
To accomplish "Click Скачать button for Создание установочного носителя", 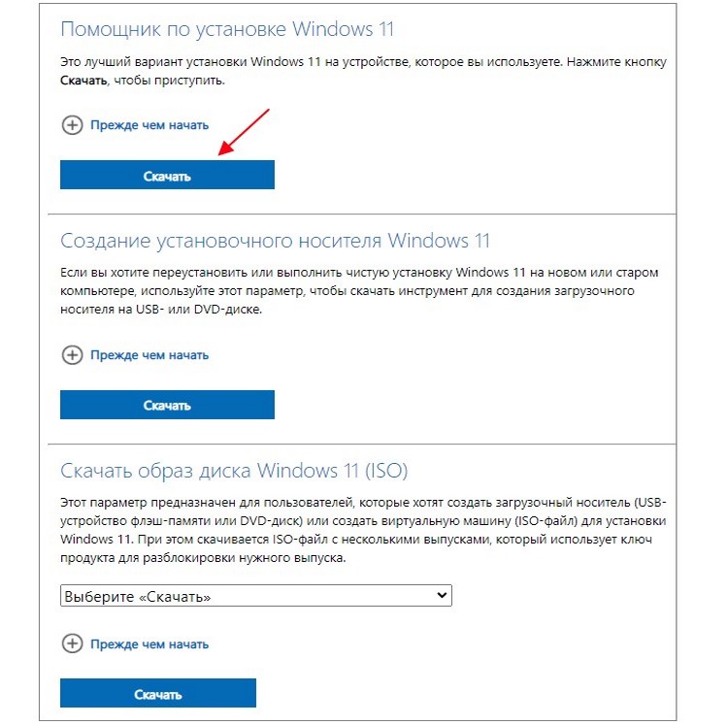I will (x=167, y=405).
